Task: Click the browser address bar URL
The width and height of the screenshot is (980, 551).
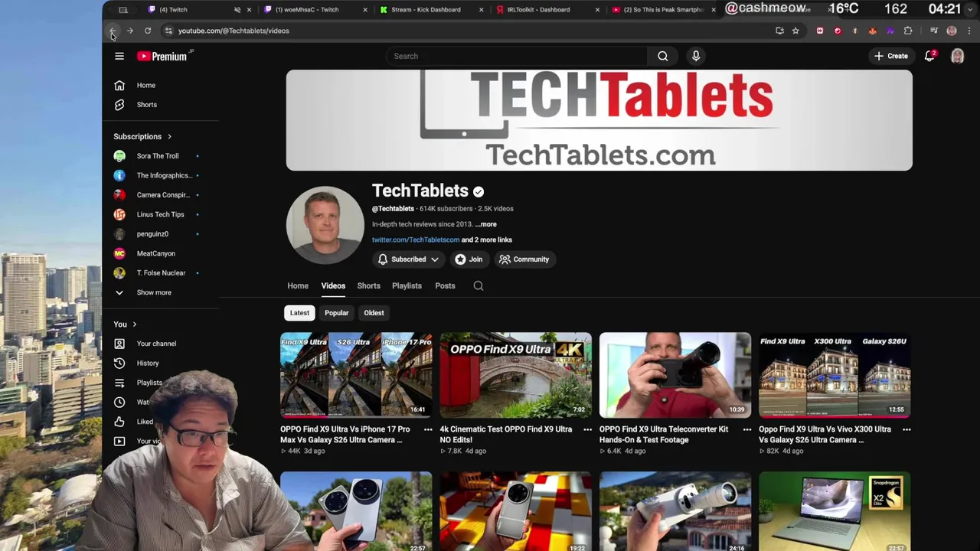Action: [234, 31]
